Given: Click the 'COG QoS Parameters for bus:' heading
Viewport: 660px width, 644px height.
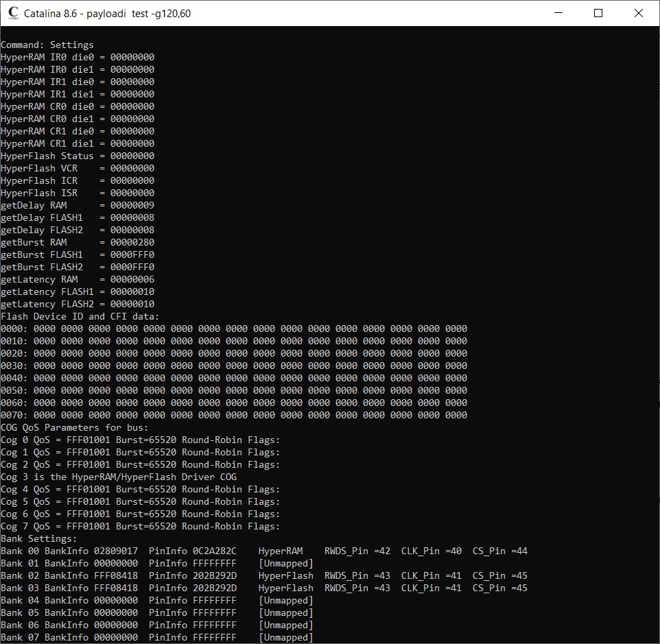Looking at the screenshot, I should click(75, 427).
